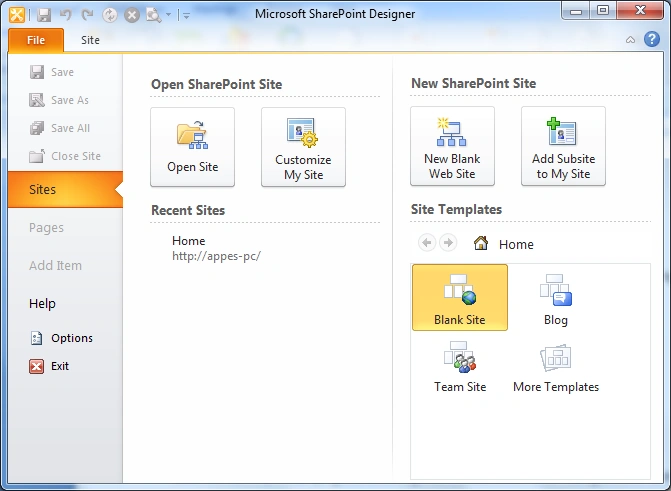Click the Save floppy icon in backstage menu
Viewport: 671px width, 491px height.
pos(37,72)
